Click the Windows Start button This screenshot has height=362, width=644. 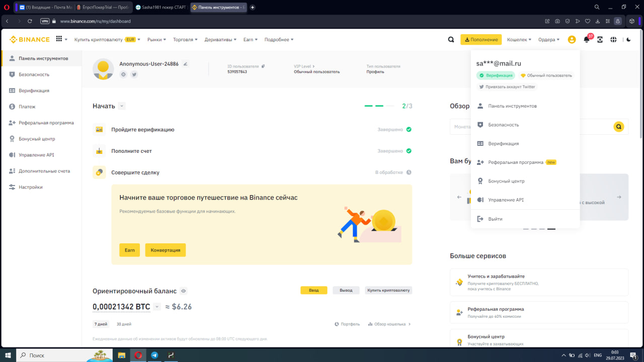8,355
